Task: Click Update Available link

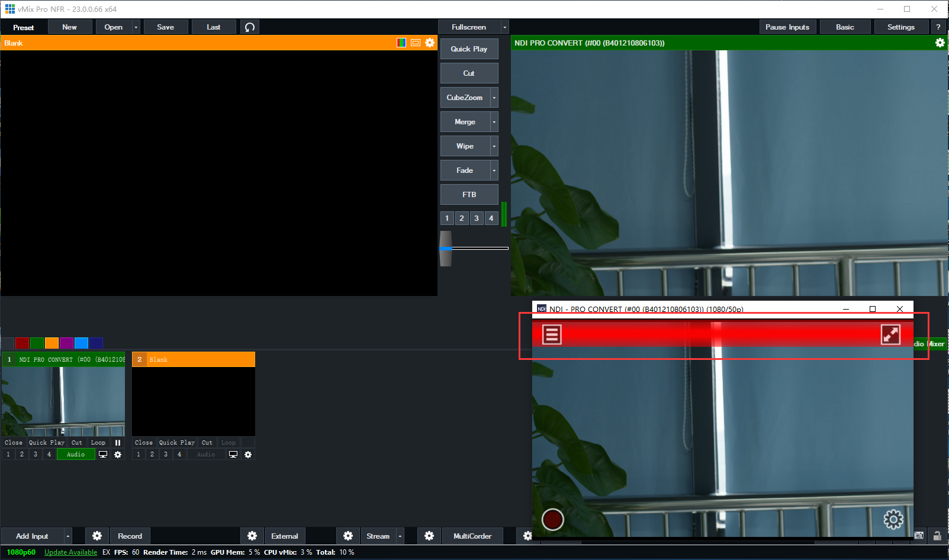Action: click(x=70, y=552)
